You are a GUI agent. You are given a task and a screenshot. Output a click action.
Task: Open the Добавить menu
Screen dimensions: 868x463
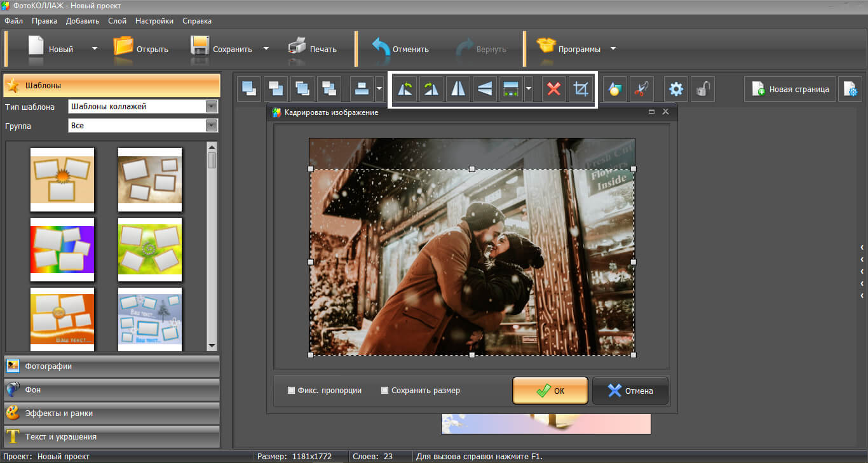click(83, 21)
